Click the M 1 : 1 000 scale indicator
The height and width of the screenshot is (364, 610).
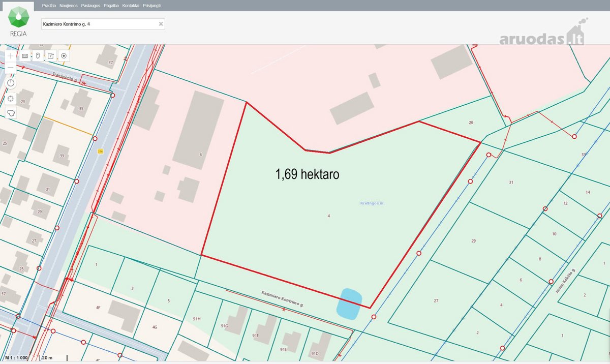point(15,358)
